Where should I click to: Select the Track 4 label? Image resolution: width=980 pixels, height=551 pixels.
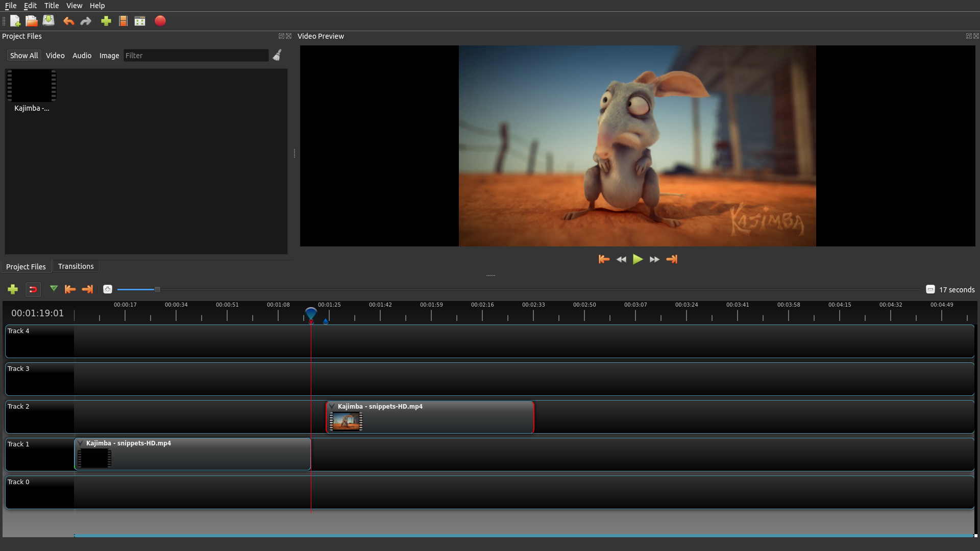[x=18, y=331]
